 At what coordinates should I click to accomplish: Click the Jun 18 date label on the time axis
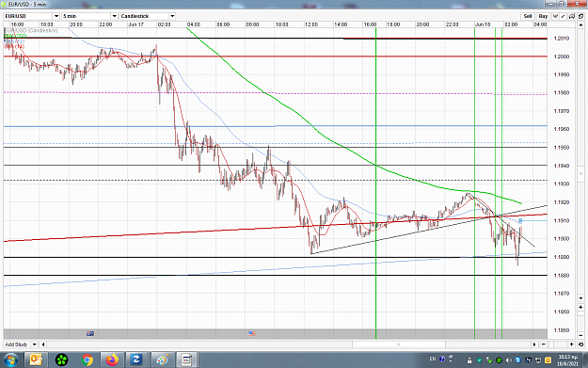[483, 24]
